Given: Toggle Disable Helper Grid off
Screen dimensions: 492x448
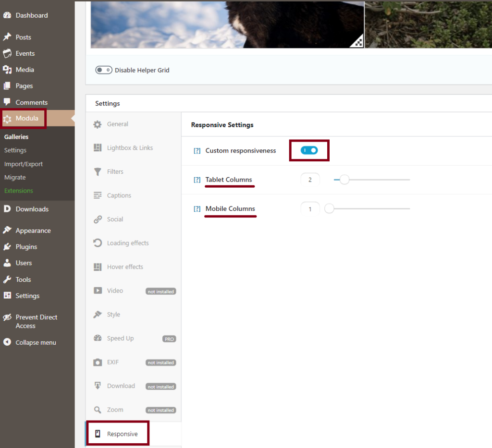Looking at the screenshot, I should coord(104,70).
